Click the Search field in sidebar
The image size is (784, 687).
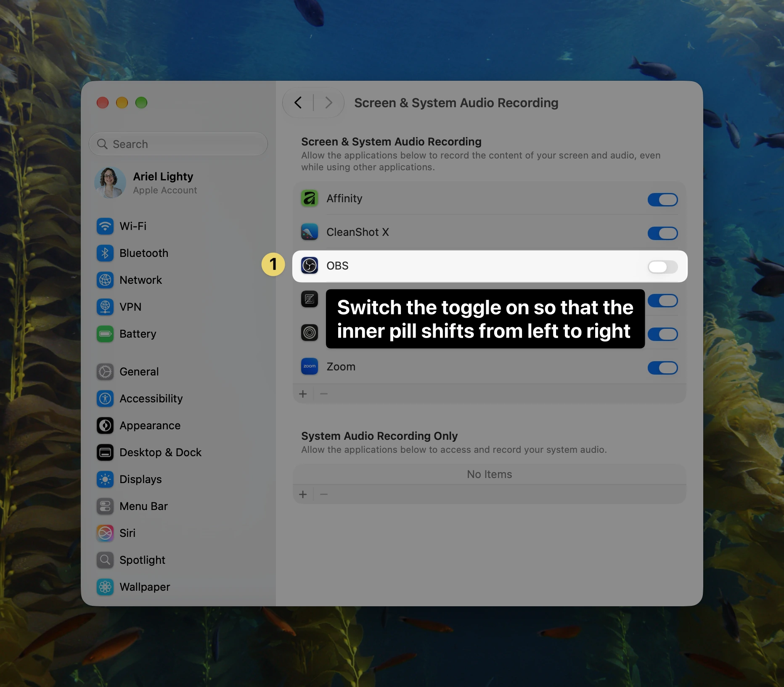(178, 144)
